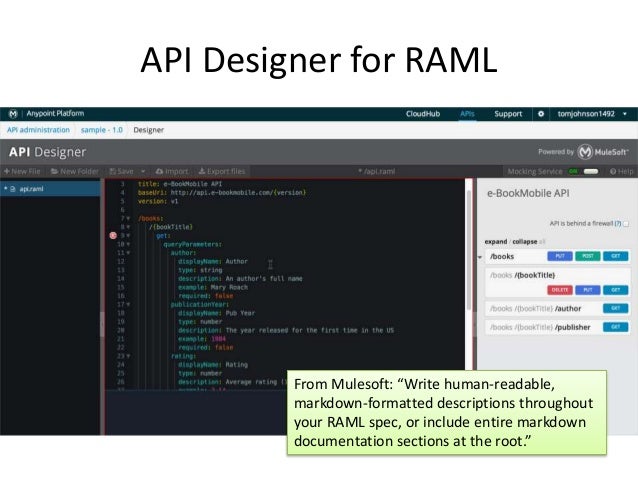Click Save in the toolbar
638x479 pixels.
point(122,171)
